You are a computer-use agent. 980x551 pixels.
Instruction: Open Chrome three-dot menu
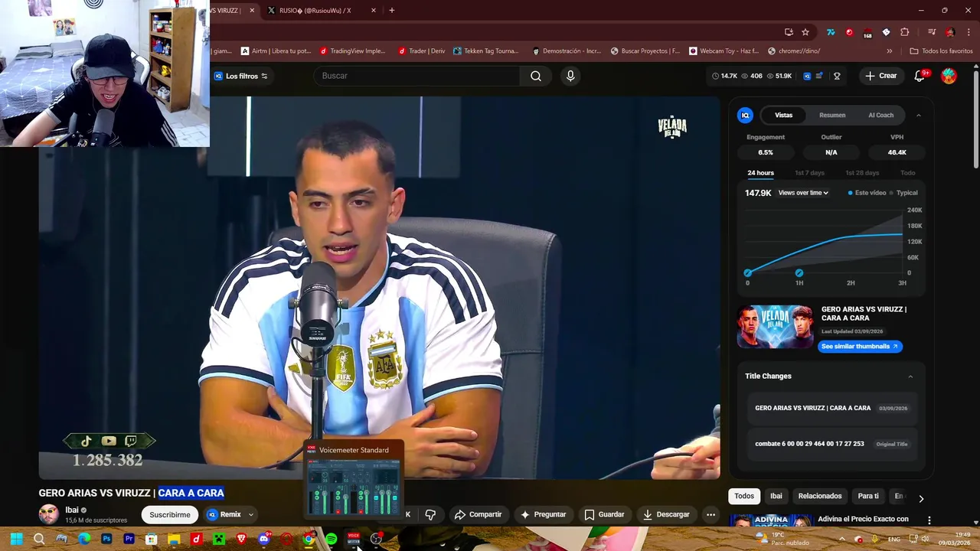968,32
